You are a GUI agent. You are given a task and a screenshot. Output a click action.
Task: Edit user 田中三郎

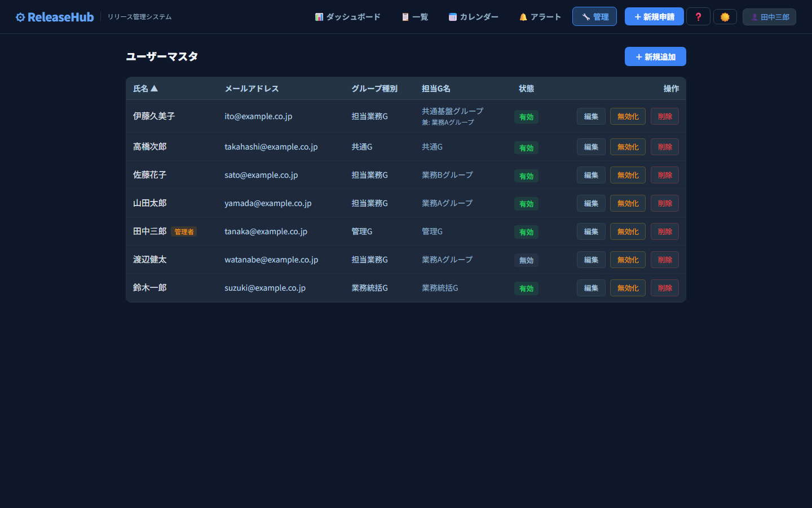coord(591,231)
